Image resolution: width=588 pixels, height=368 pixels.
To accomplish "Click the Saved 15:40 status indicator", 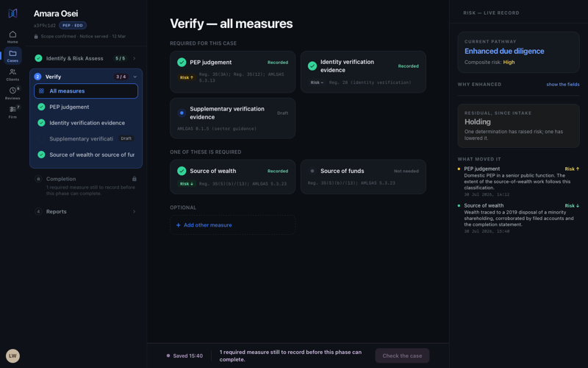I will click(184, 355).
